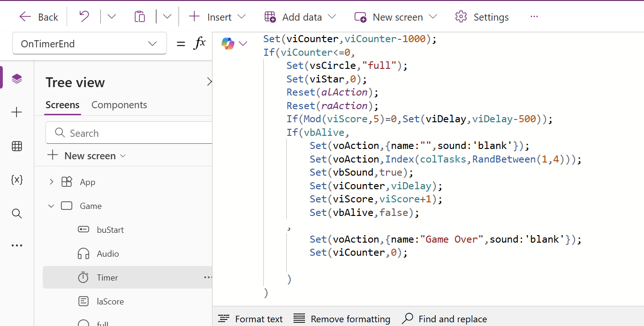Select the App item in tree
The image size is (644, 326).
(87, 182)
